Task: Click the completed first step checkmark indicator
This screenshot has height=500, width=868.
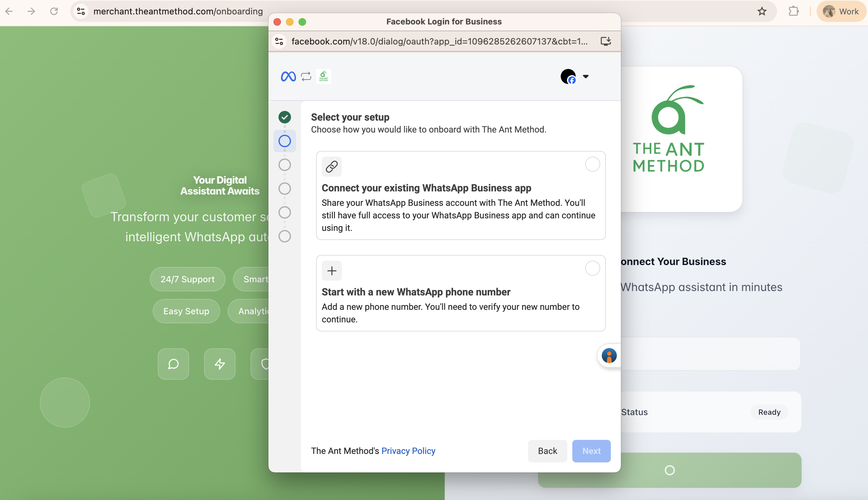Action: click(284, 117)
